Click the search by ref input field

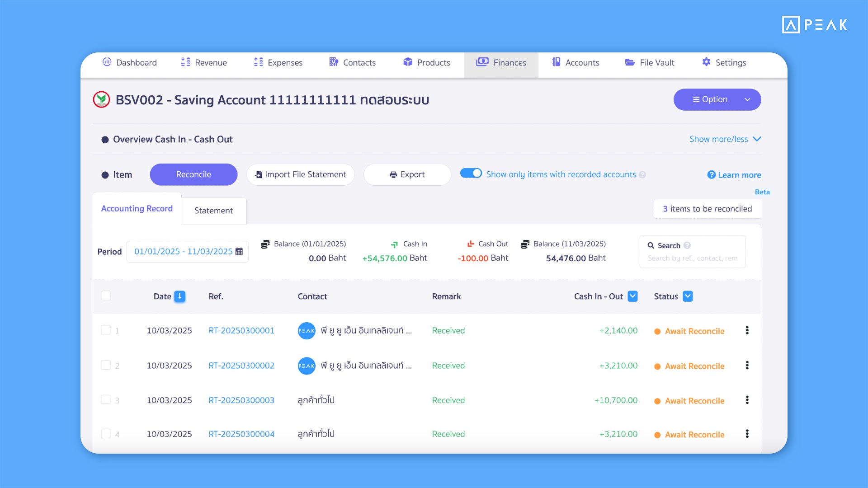pyautogui.click(x=692, y=258)
